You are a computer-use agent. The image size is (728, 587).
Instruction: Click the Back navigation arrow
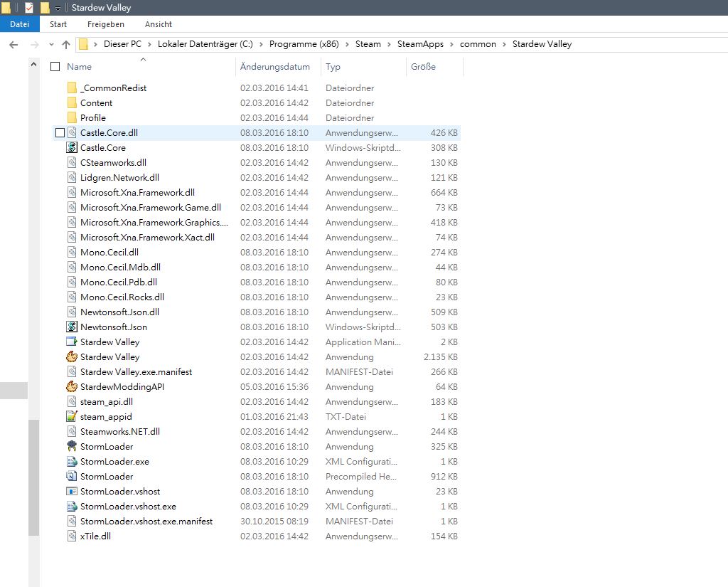(13, 44)
